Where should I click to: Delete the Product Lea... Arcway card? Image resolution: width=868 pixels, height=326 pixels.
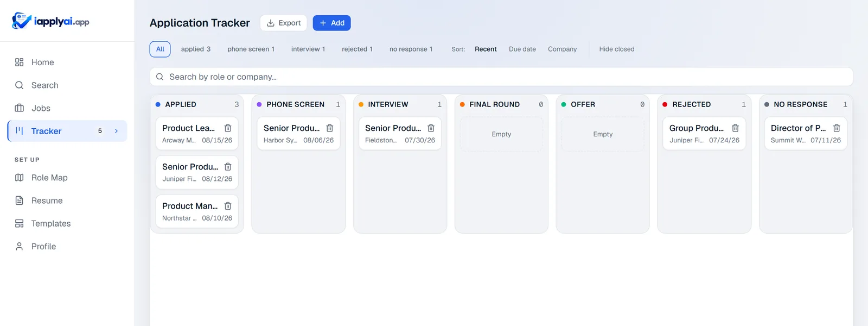click(x=228, y=128)
